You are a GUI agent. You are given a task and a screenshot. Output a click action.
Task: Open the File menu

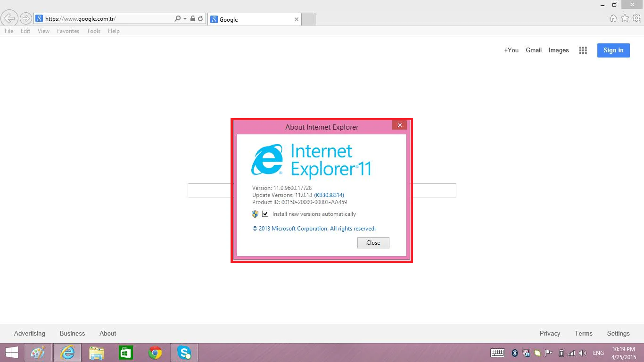[x=8, y=31]
